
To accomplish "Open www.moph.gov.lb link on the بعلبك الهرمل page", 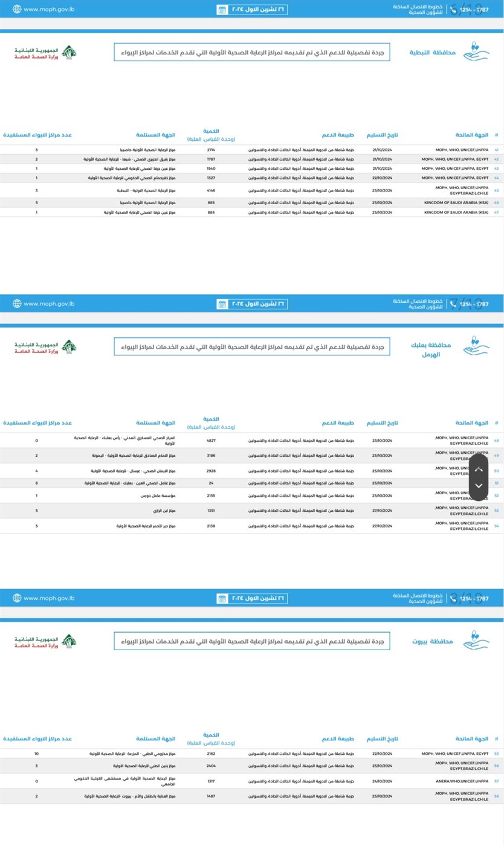I will (x=49, y=303).
